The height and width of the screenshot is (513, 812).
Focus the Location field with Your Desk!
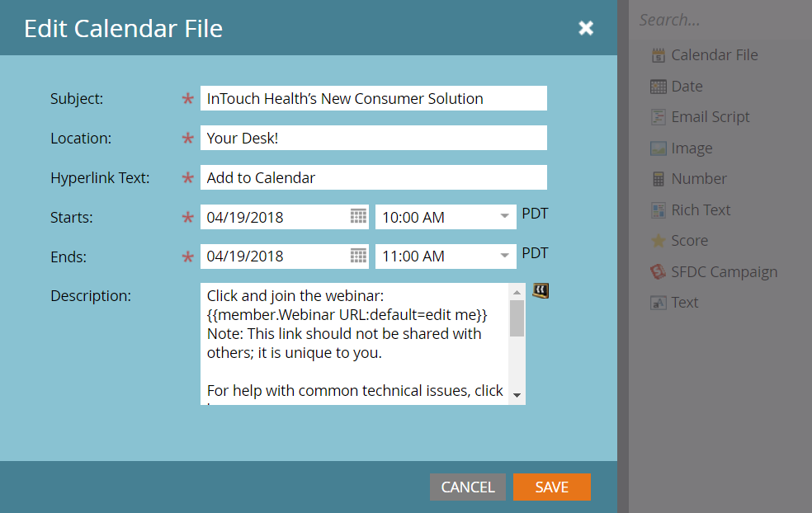pos(373,138)
